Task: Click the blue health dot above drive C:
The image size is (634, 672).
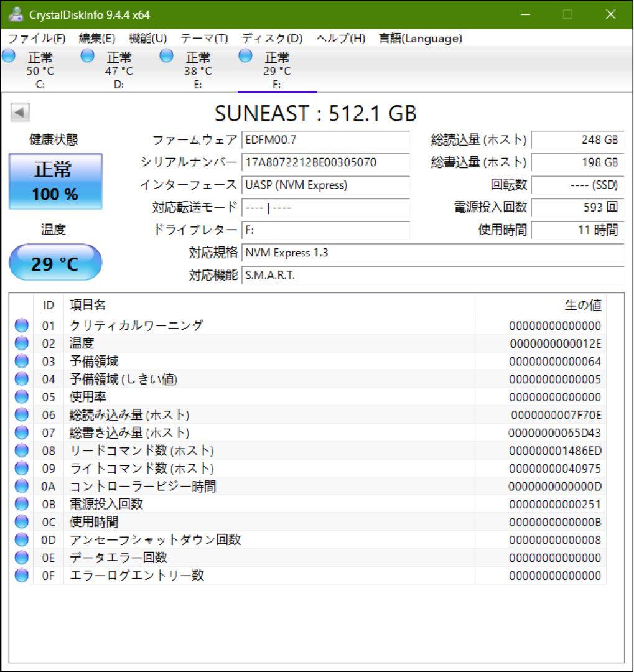Action: [9, 55]
